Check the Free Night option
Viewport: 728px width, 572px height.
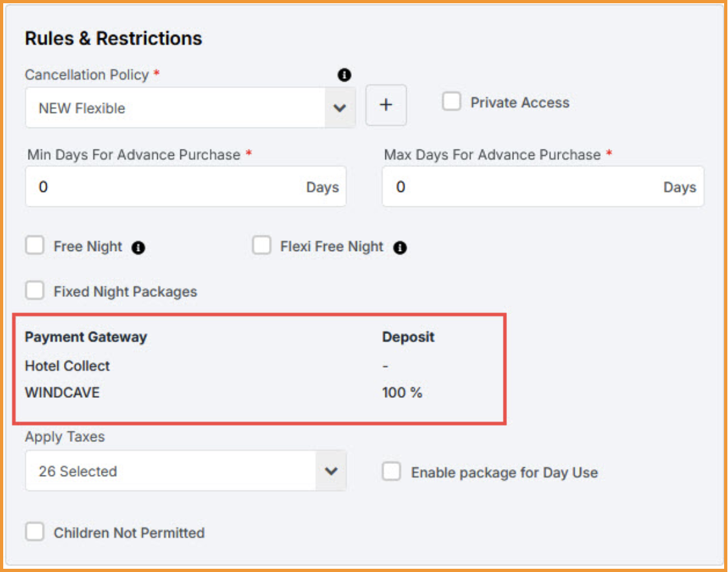(34, 246)
